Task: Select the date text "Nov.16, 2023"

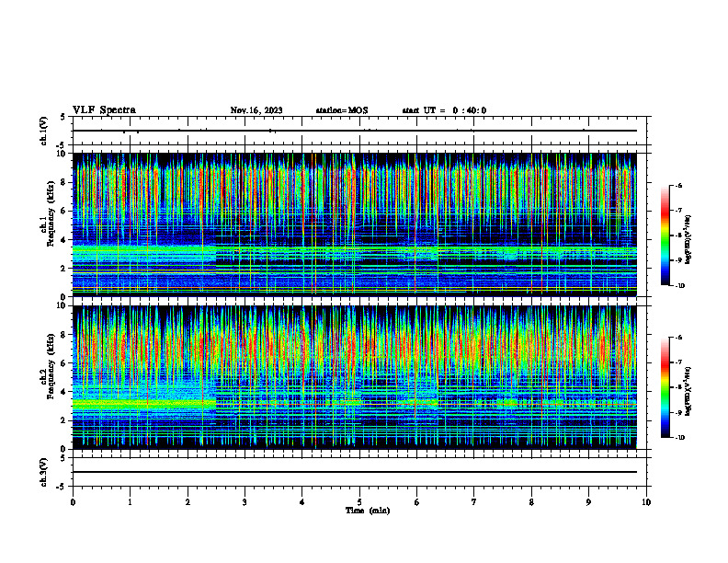Action: coord(256,110)
